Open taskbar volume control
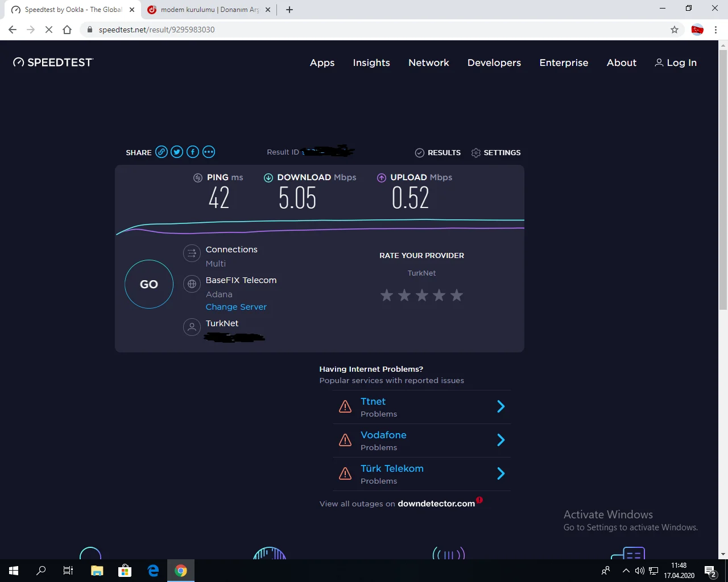 point(640,571)
